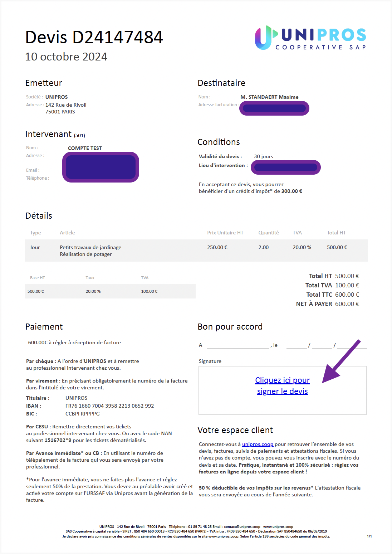The image size is (392, 554).
Task: Click the NET À PAYER amount 600.00 €
Action: click(x=347, y=304)
